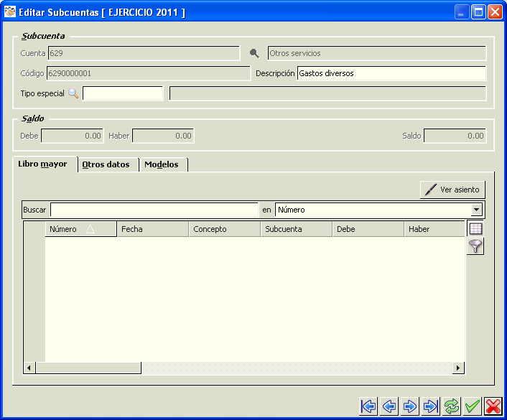The image size is (507, 420).
Task: Expand the 'en Número' search field dropdown
Action: pyautogui.click(x=476, y=210)
